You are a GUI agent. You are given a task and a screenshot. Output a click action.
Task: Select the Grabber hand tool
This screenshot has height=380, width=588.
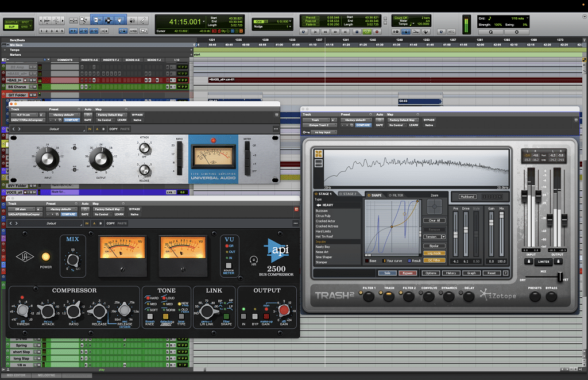pos(120,20)
